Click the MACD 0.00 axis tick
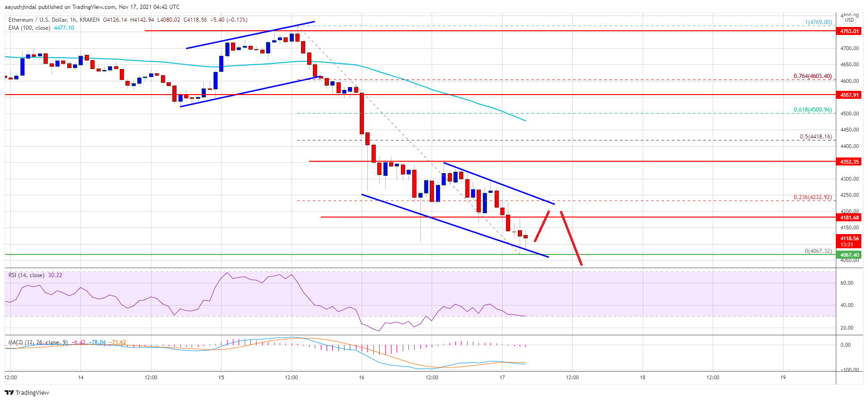Viewport: 868px width, 401px height. [x=845, y=345]
